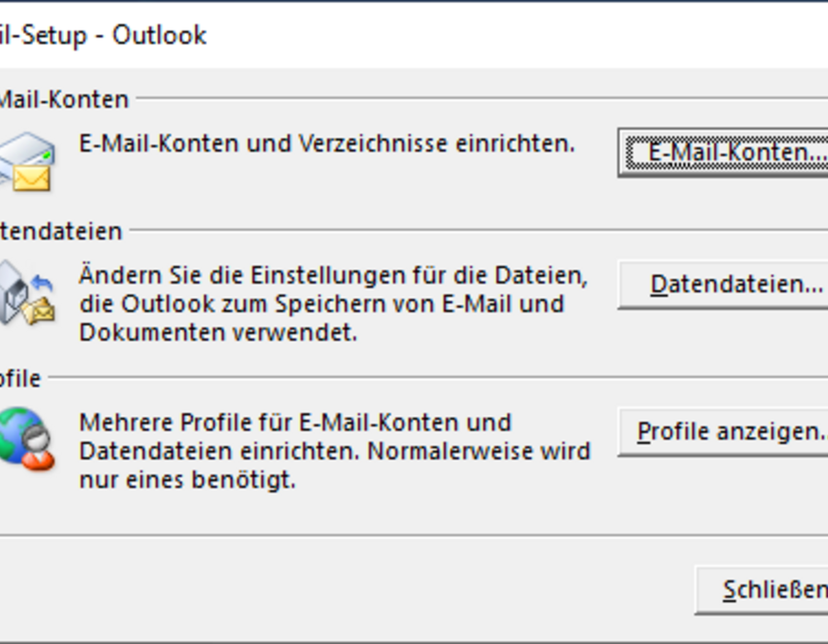Close the dialog with Schließen
Viewport: 828px width, 644px height.
[762, 590]
